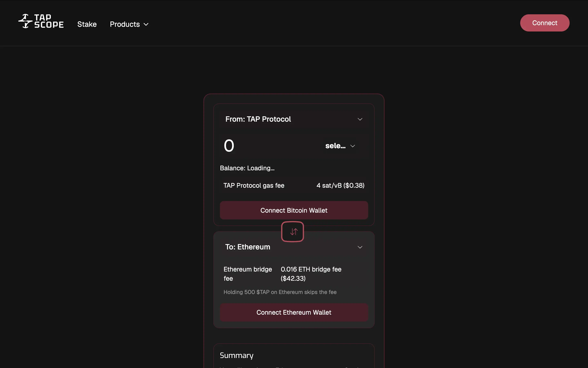Click the Ethereum bridge fee label
588x368 pixels.
pyautogui.click(x=248, y=274)
